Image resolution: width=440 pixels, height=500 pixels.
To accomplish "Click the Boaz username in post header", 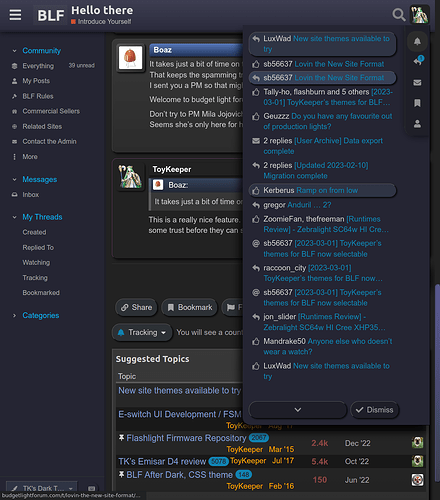I will [163, 50].
